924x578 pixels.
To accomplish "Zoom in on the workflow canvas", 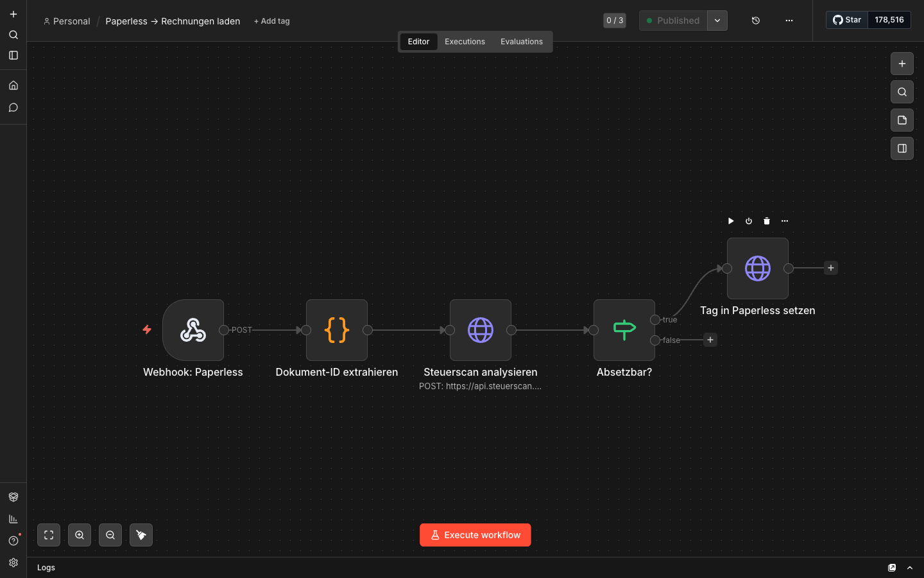I will (80, 535).
